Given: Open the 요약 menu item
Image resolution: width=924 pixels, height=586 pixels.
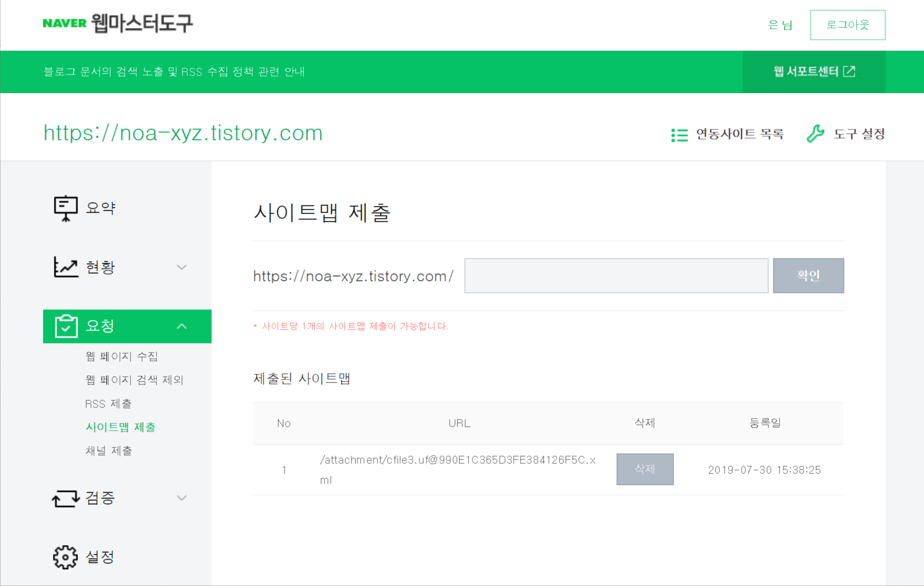Looking at the screenshot, I should tap(101, 208).
